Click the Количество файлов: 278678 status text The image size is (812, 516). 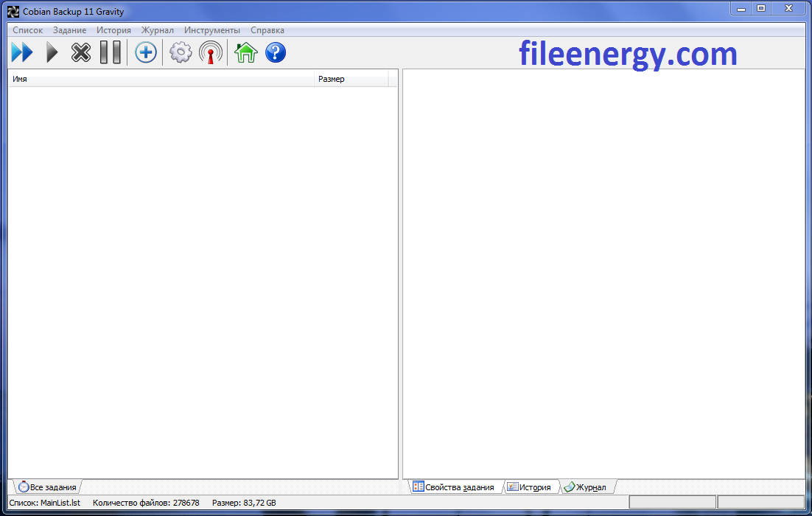(x=146, y=503)
